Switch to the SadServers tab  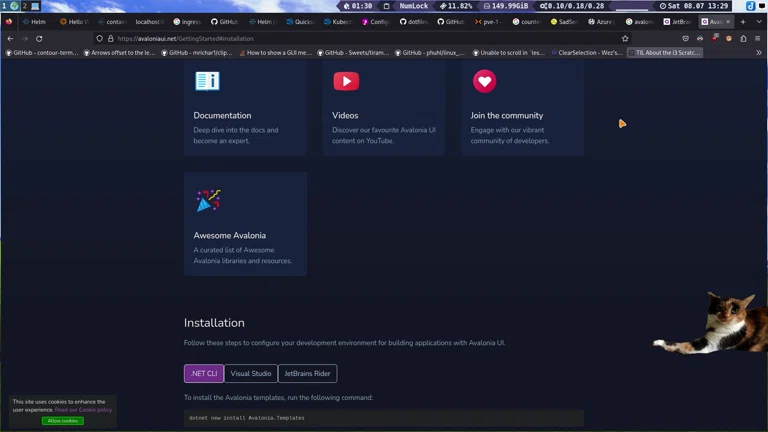click(x=564, y=22)
